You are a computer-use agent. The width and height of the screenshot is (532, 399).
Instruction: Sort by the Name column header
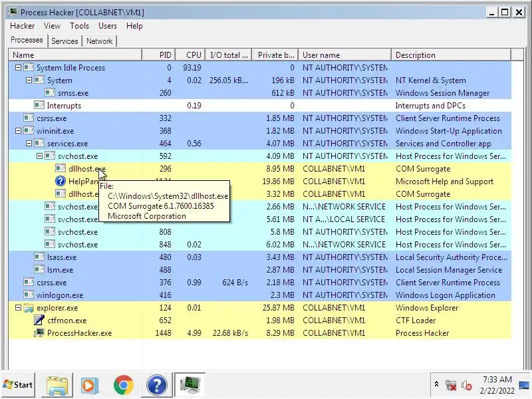75,55
